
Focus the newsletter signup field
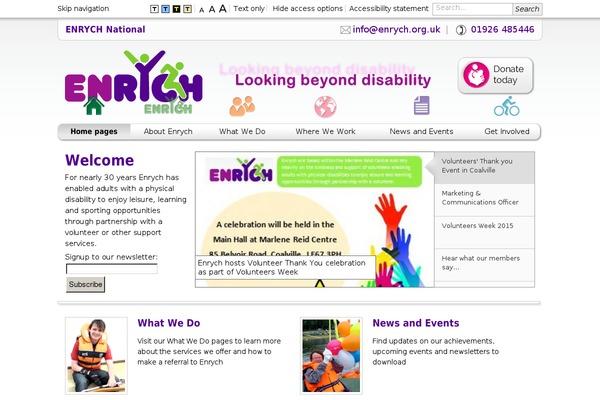tap(112, 269)
